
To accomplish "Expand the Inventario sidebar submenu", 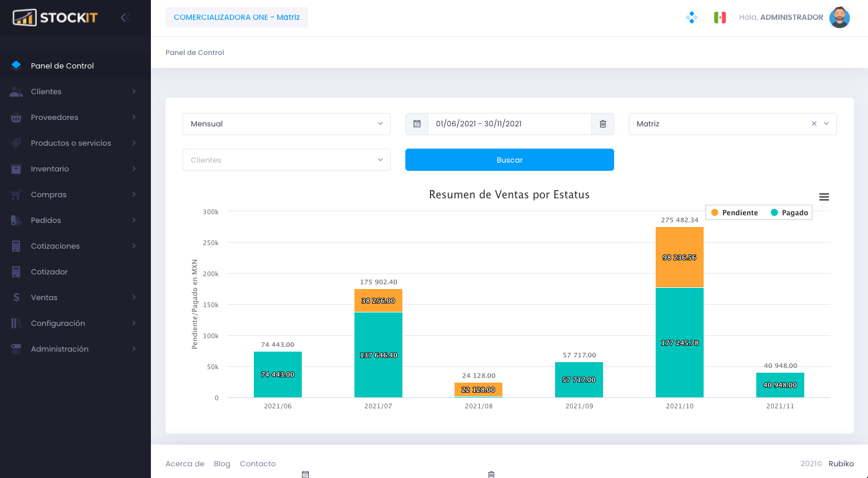I will point(134,168).
